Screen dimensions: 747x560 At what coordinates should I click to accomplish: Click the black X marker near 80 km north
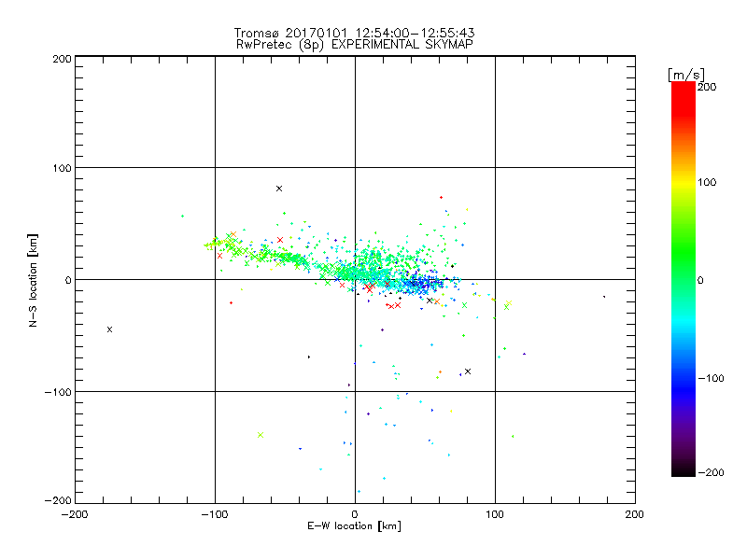point(279,189)
